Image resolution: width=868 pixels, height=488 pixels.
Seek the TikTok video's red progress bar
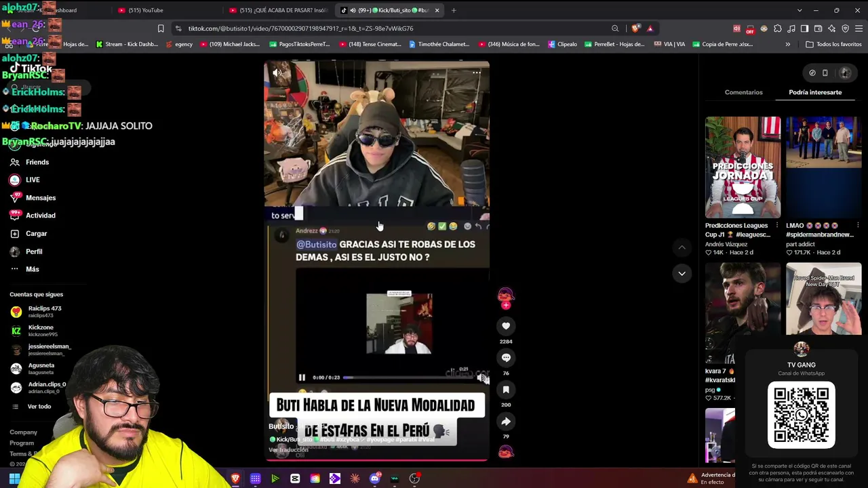[x=376, y=460]
